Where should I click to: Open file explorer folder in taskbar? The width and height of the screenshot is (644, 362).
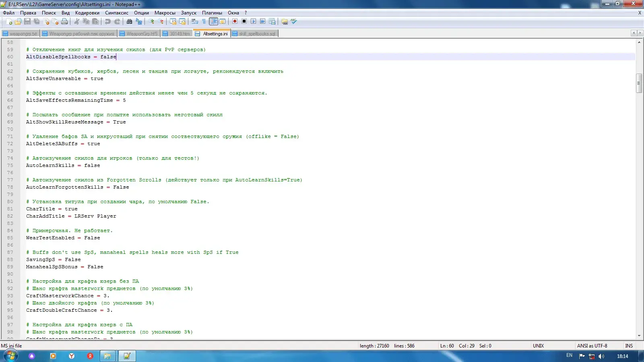point(107,356)
